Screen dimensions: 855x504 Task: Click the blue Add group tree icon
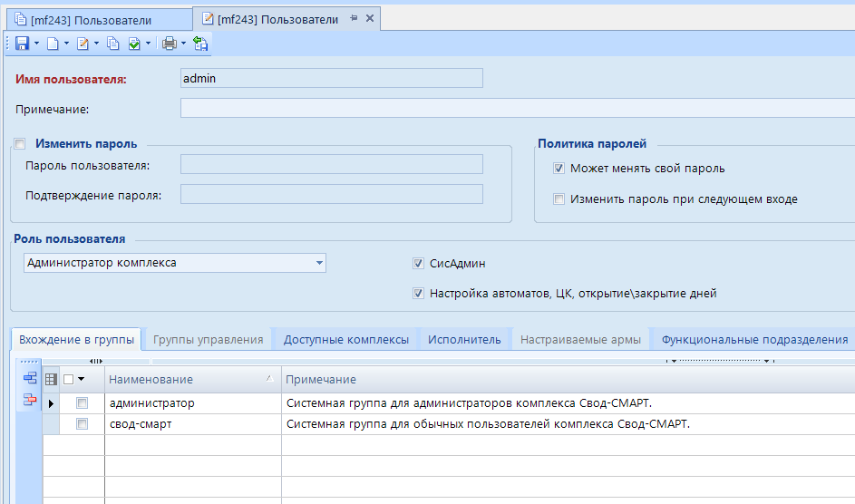30,378
